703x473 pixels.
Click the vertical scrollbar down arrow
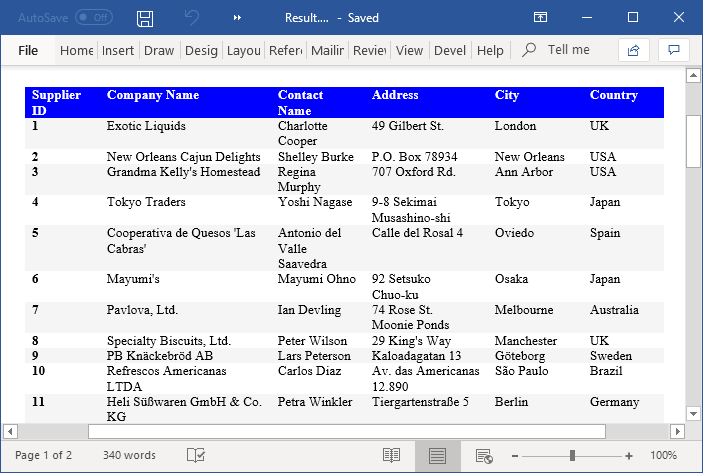[x=693, y=413]
